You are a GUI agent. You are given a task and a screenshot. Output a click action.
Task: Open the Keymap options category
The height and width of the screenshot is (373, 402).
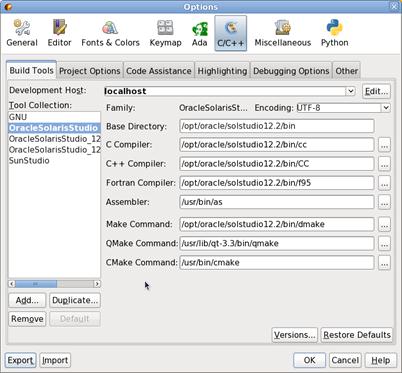tap(165, 33)
